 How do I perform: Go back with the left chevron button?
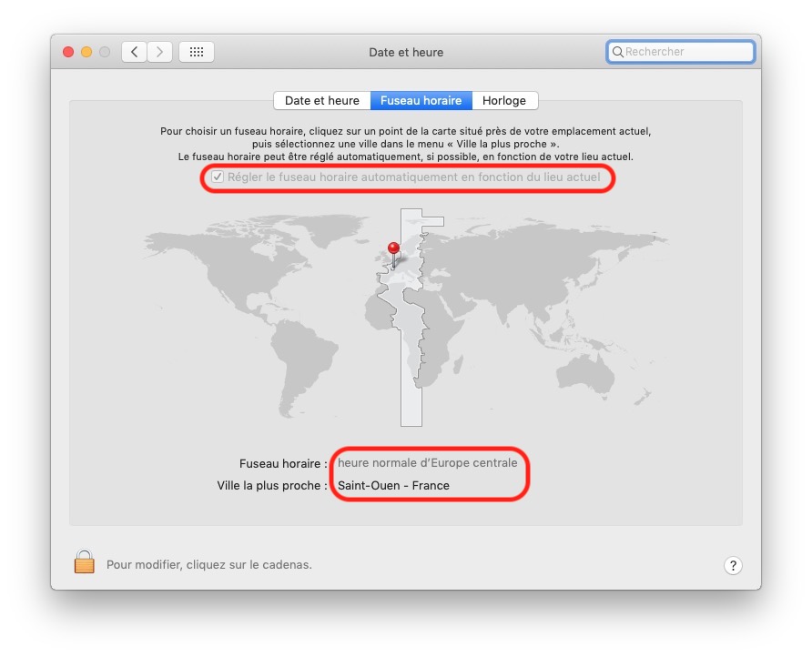[134, 52]
